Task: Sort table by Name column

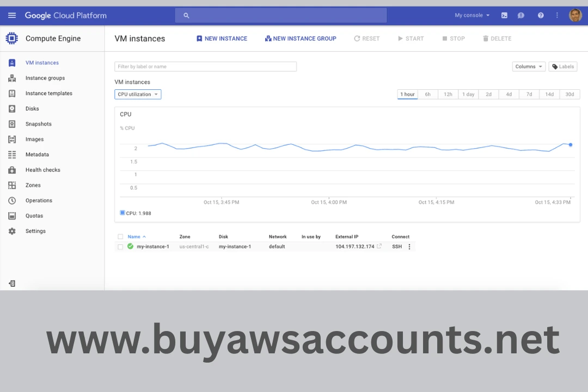Action: click(137, 237)
